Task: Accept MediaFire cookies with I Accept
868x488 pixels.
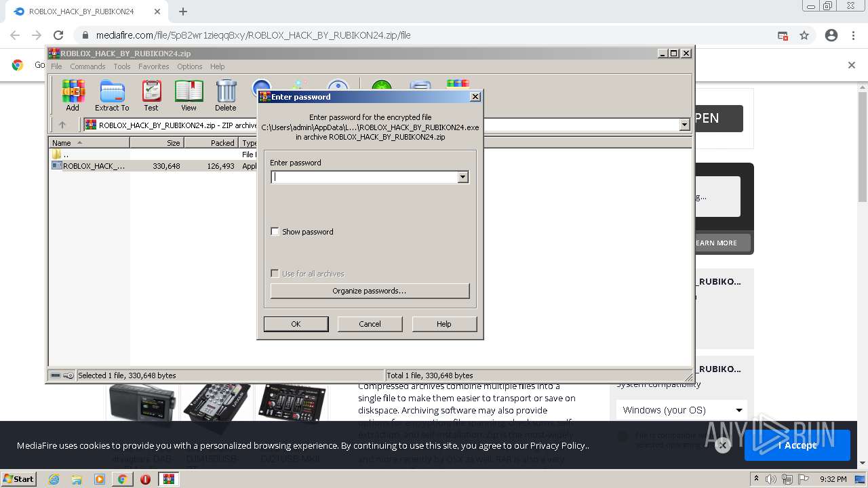Action: (797, 445)
